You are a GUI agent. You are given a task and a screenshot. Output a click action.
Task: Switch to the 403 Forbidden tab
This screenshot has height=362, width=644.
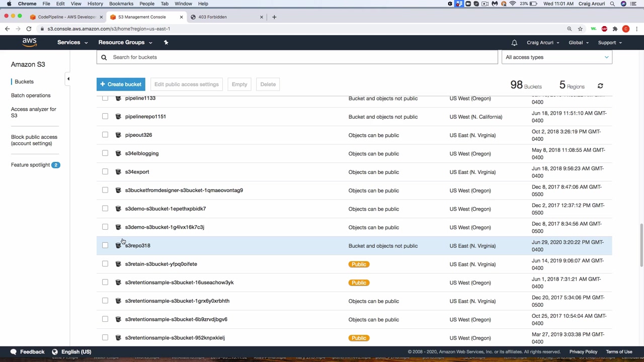226,17
